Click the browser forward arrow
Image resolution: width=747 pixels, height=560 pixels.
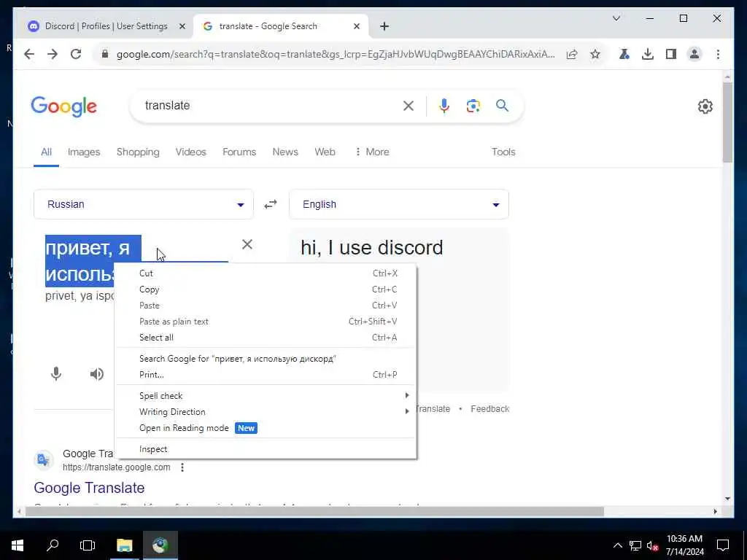point(53,54)
